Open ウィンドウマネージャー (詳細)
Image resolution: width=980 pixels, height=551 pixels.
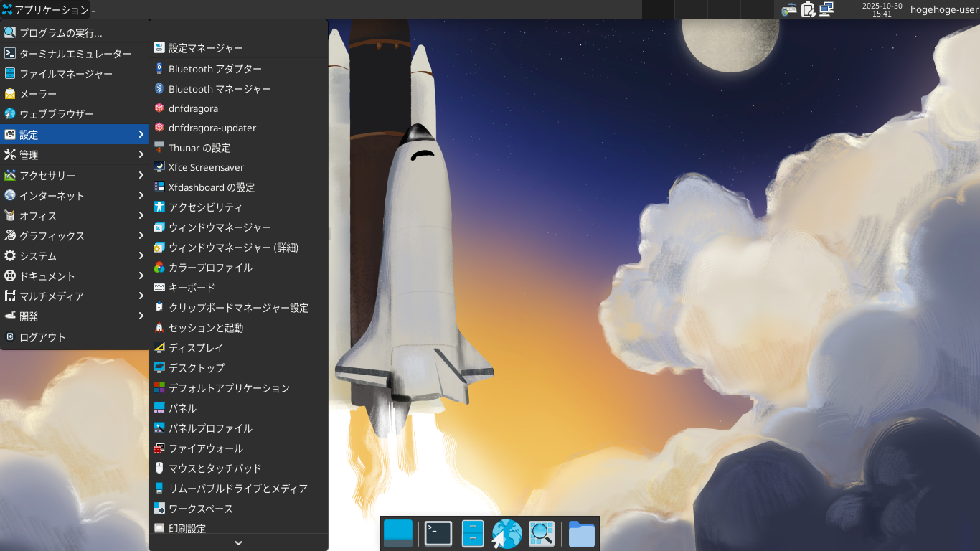pyautogui.click(x=239, y=248)
